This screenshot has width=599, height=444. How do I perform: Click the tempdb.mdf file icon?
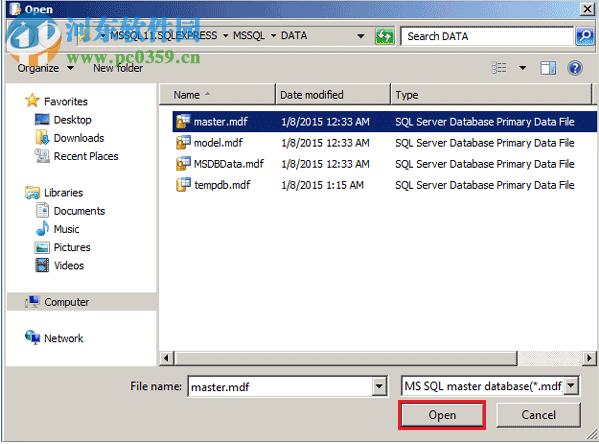[183, 185]
